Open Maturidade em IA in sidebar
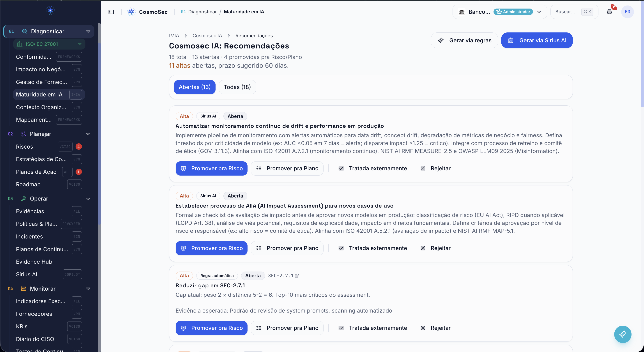The height and width of the screenshot is (352, 644). tap(49, 94)
